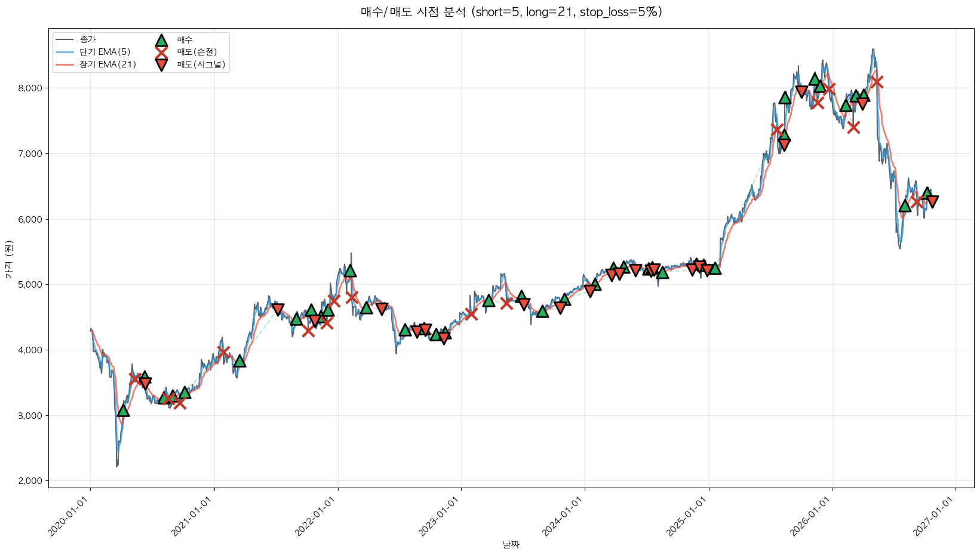Click the y-axis tick 2,000

pos(30,481)
